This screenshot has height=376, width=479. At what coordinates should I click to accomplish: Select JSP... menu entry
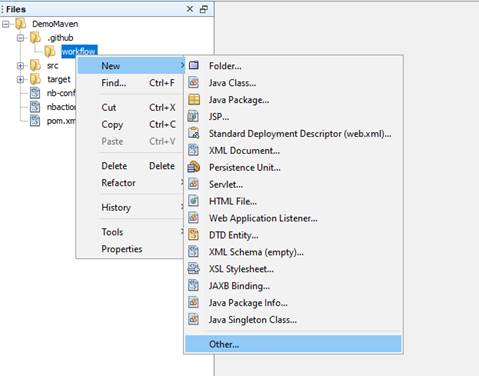point(293,117)
